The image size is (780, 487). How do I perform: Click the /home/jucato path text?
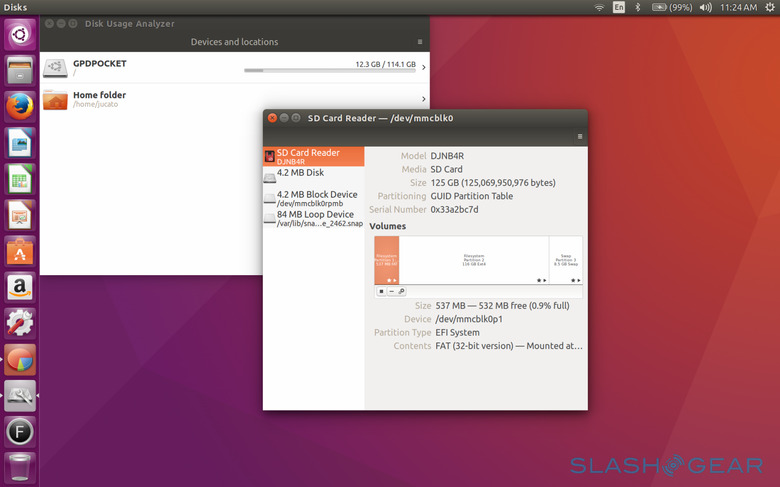[x=96, y=104]
